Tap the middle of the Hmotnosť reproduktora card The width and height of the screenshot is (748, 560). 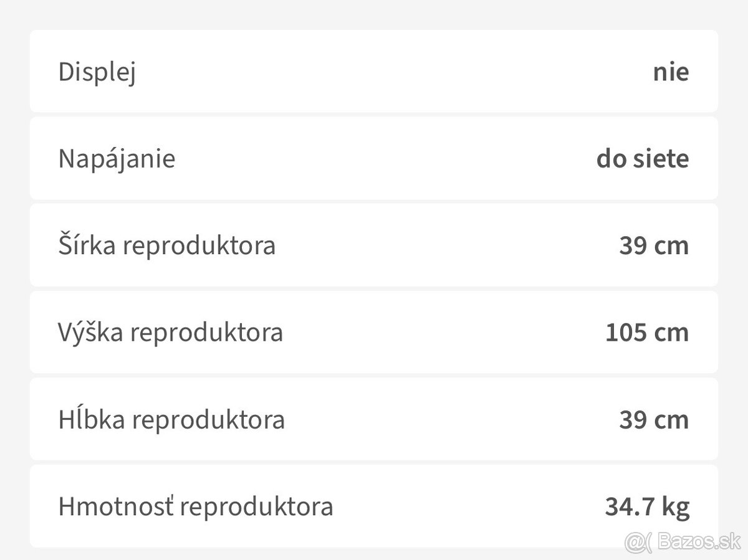[x=374, y=506]
